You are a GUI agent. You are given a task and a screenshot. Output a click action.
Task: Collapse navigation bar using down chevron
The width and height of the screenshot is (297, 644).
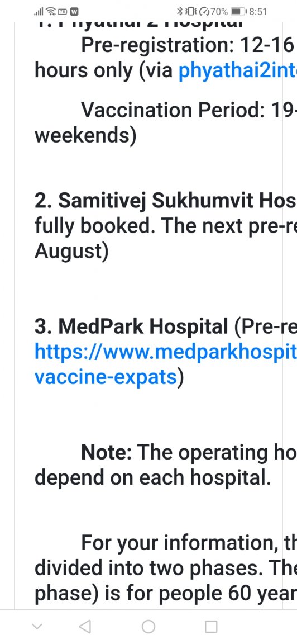click(37, 627)
